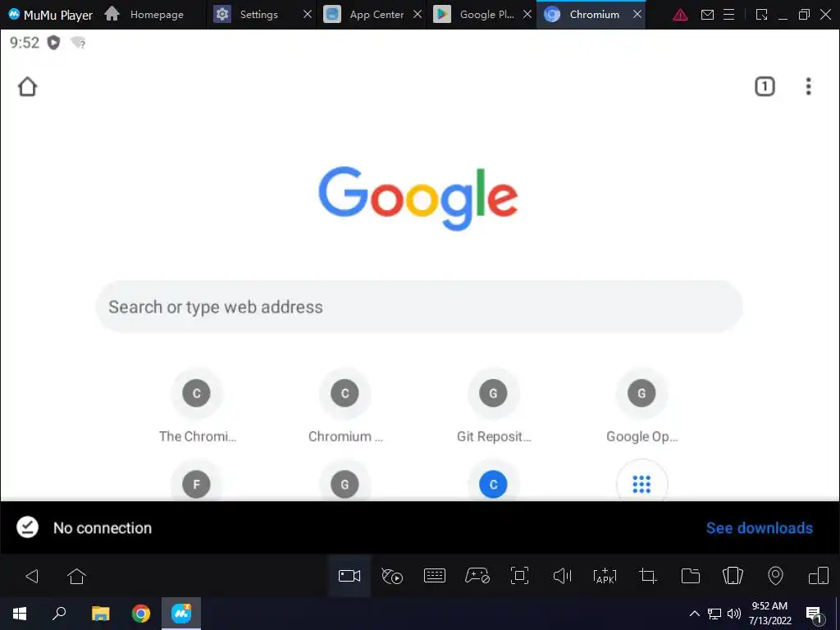Open File Explorer from taskbar

(x=100, y=614)
